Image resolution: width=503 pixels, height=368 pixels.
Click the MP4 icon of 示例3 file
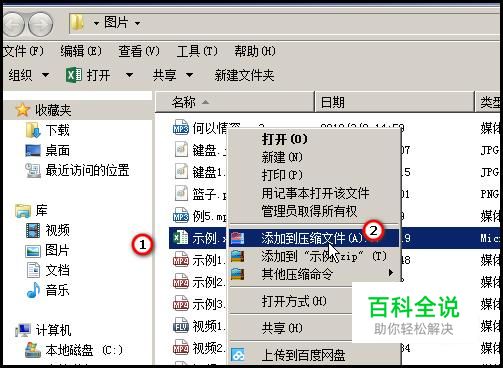(181, 304)
